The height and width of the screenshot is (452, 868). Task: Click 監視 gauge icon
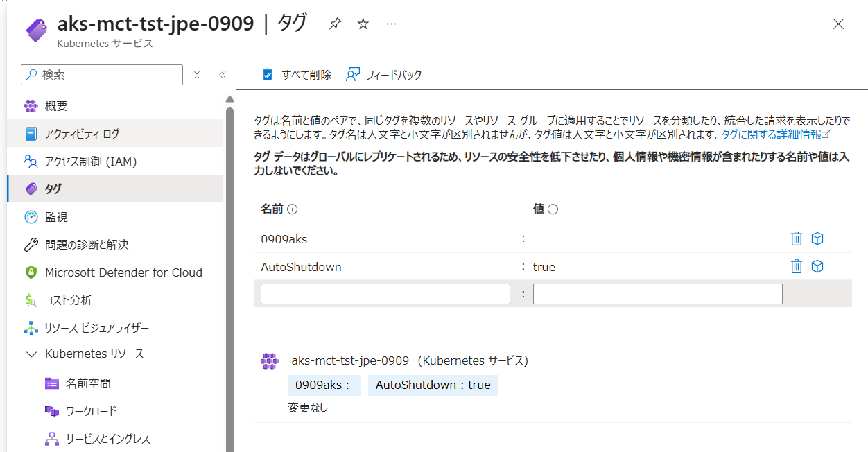point(31,217)
